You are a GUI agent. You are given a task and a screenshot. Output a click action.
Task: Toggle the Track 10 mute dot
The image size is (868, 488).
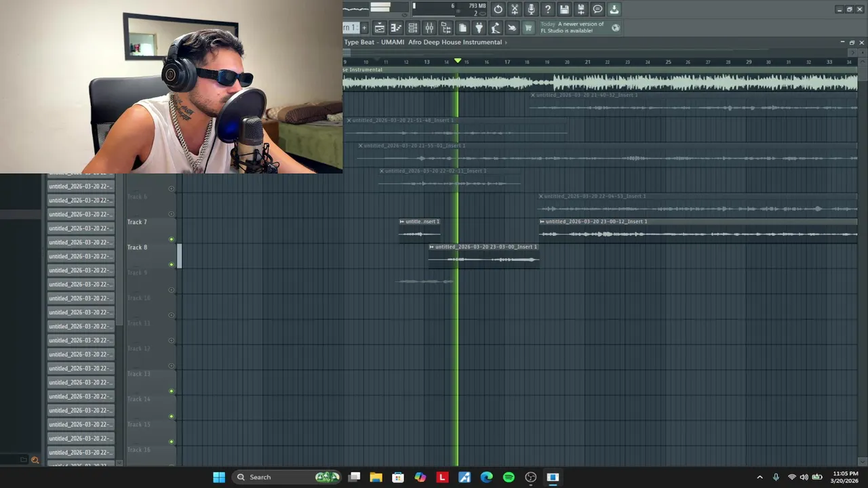[x=171, y=315]
